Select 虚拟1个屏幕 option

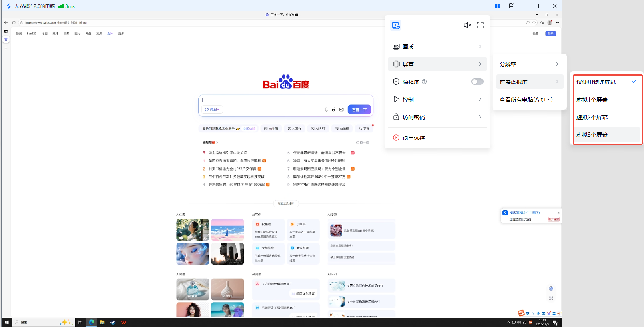pos(607,100)
